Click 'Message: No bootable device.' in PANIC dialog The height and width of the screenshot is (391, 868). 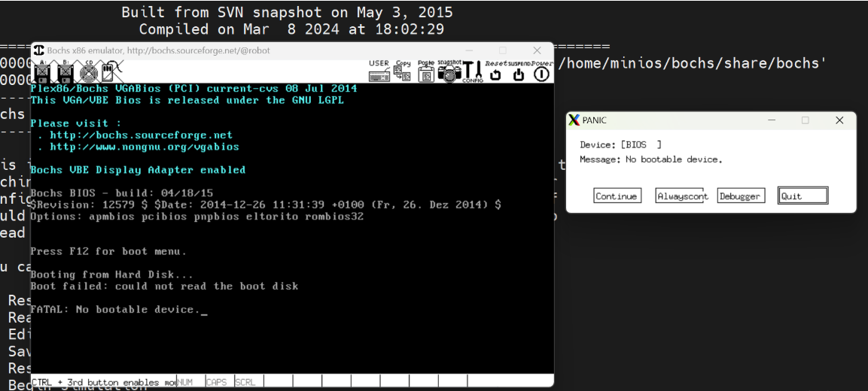(x=651, y=159)
